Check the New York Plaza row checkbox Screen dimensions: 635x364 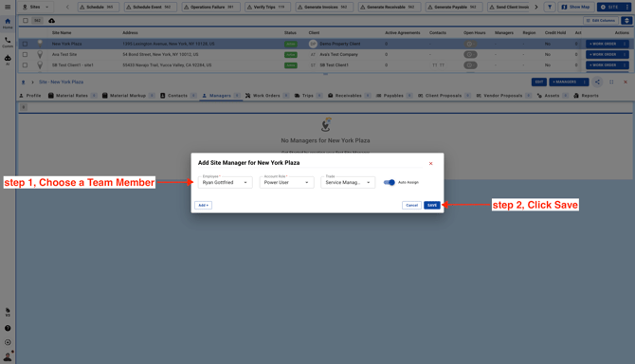25,44
